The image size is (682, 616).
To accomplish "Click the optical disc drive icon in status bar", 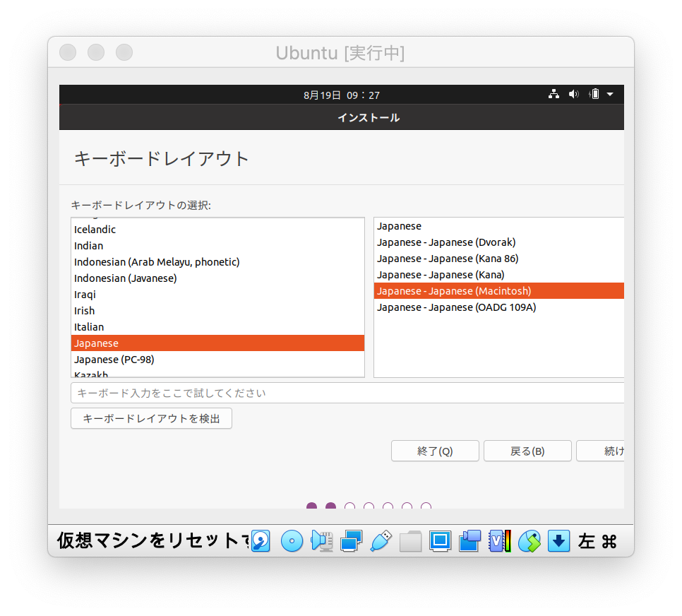I will (x=292, y=541).
